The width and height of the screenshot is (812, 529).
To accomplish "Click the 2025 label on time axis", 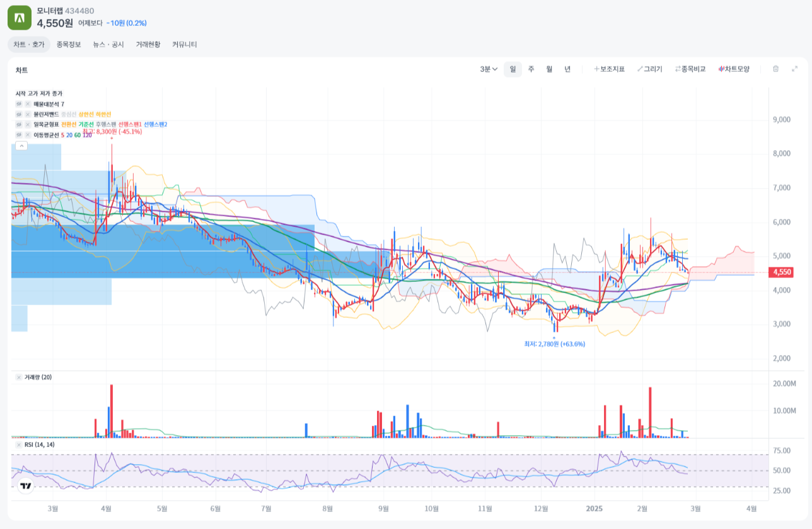I will point(595,508).
